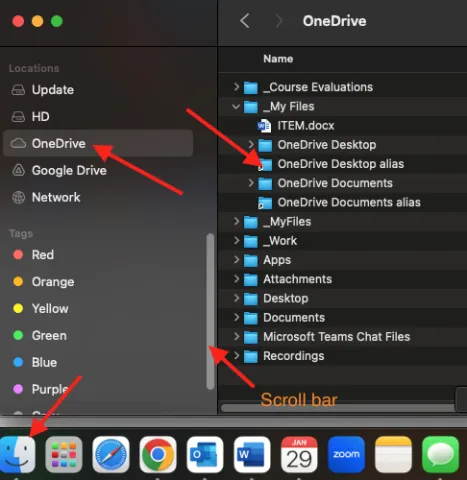Click the OneDrive cloud icon in sidebar

coord(18,144)
